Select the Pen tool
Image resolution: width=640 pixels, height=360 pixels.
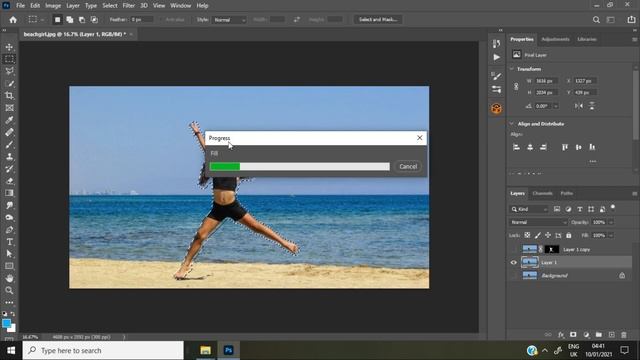[9, 230]
